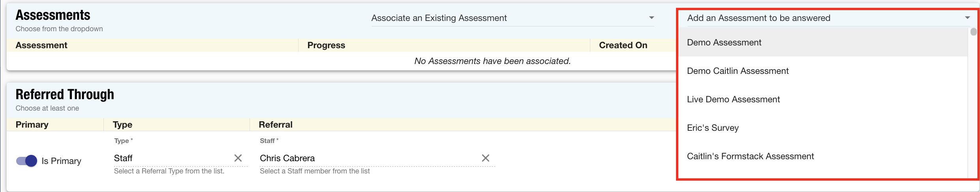
Task: Click the Type column header
Action: tap(122, 125)
